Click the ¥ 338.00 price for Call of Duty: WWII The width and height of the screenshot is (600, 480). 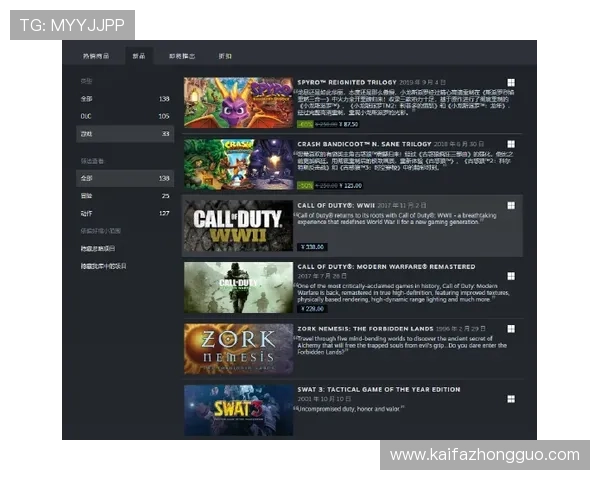coord(313,246)
